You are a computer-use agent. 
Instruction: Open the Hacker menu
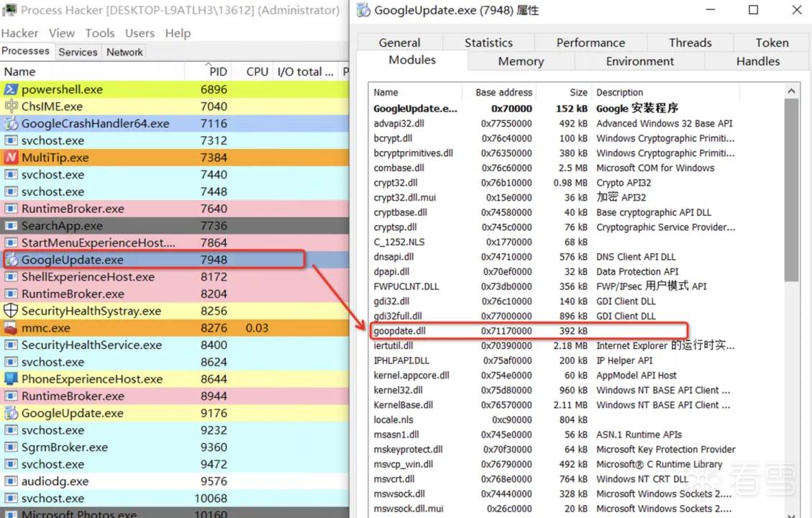tap(19, 33)
